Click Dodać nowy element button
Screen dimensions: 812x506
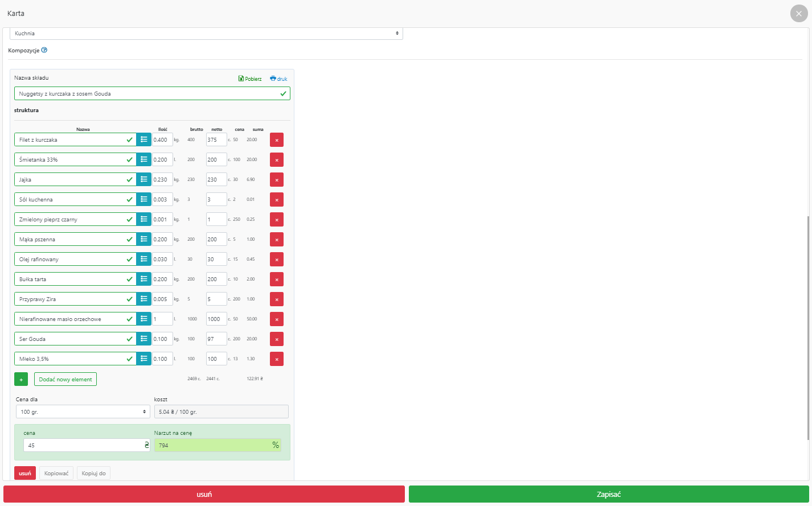[x=65, y=379]
